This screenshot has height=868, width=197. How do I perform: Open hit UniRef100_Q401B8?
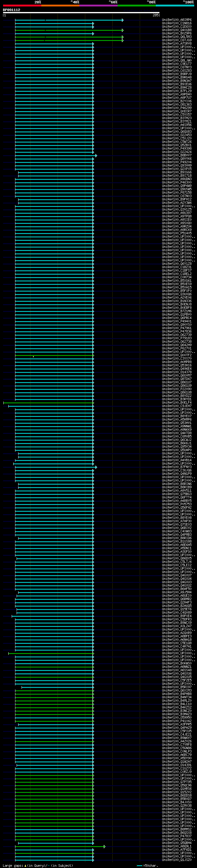pos(177,30)
